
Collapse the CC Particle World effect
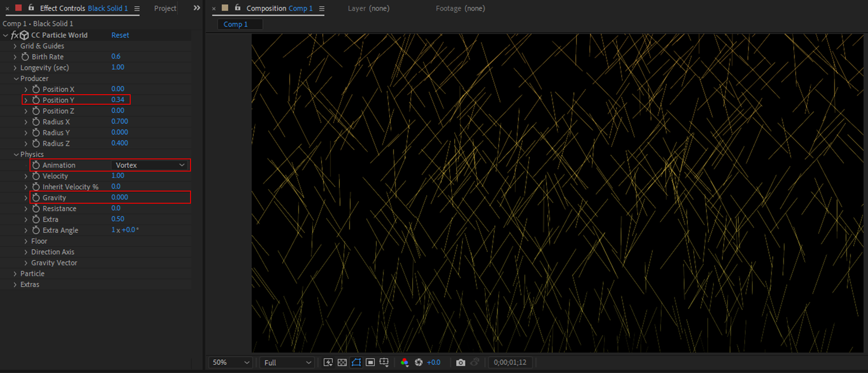5,35
